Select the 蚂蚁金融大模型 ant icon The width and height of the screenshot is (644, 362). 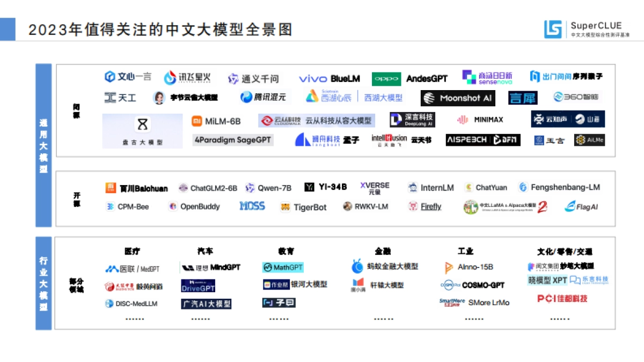click(357, 267)
